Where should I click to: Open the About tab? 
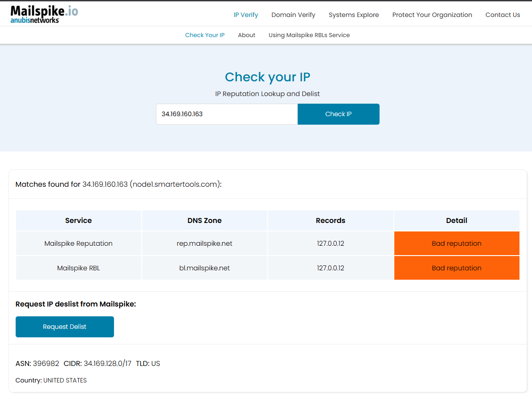click(x=246, y=35)
